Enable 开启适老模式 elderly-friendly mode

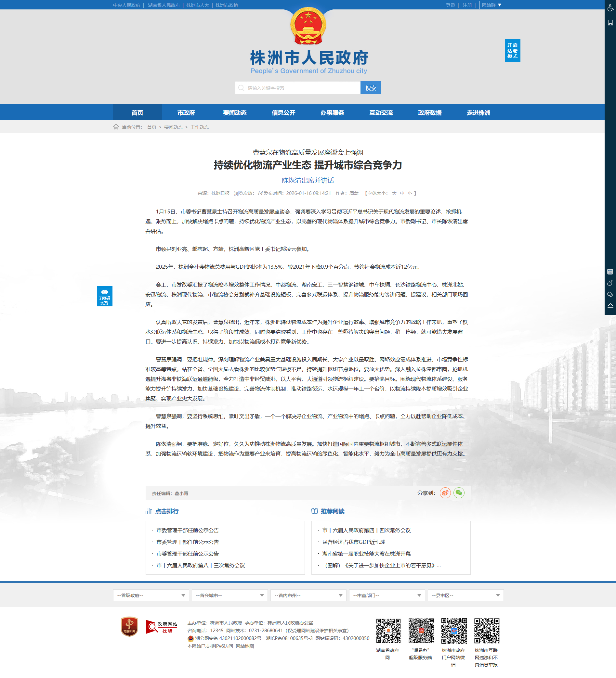point(512,50)
